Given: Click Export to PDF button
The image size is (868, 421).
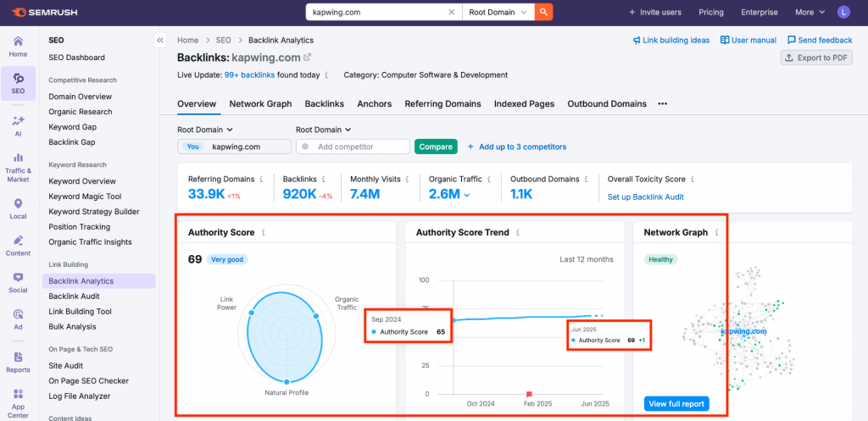Looking at the screenshot, I should click(816, 58).
